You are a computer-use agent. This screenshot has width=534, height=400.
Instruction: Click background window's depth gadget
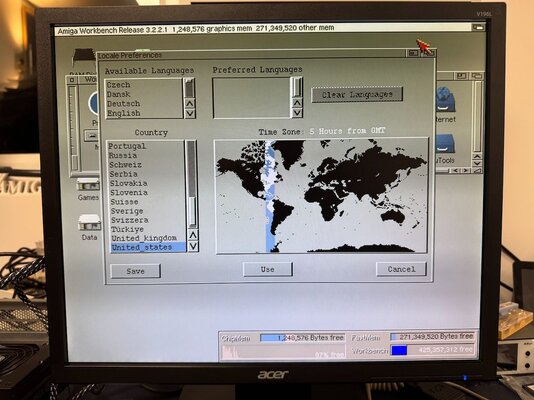(x=476, y=76)
